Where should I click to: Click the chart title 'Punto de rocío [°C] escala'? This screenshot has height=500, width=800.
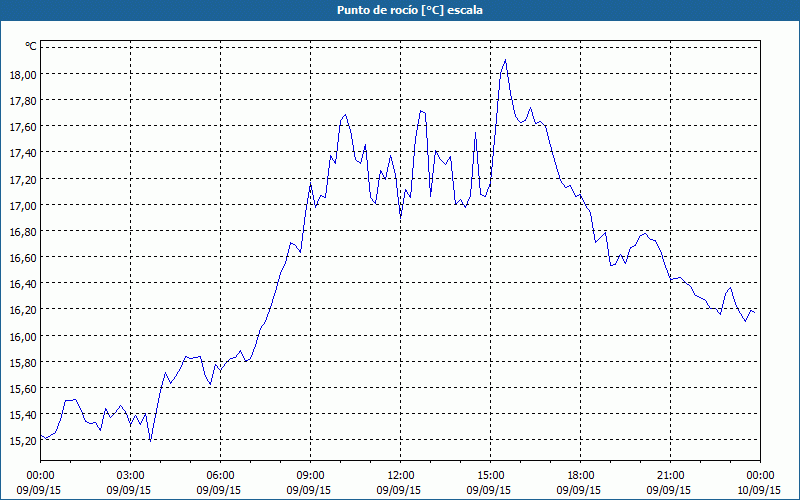410,10
